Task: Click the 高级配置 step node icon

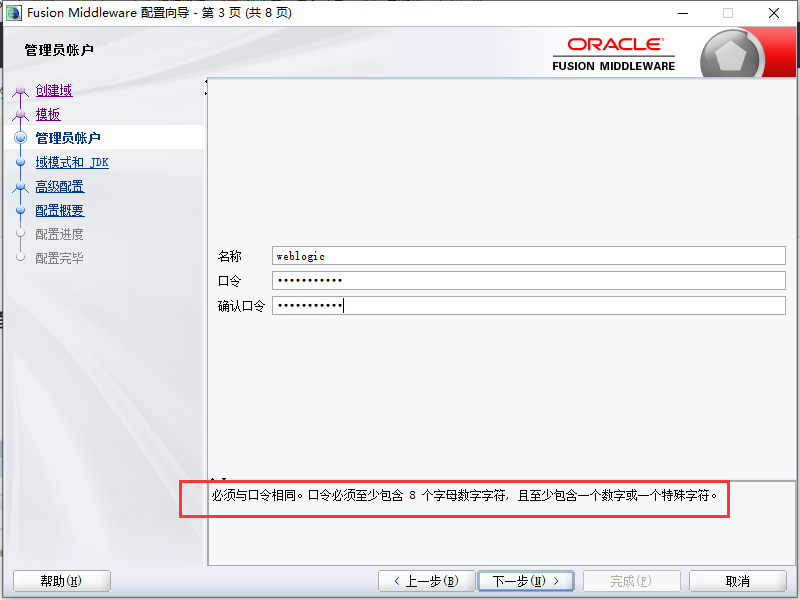Action: click(x=20, y=187)
